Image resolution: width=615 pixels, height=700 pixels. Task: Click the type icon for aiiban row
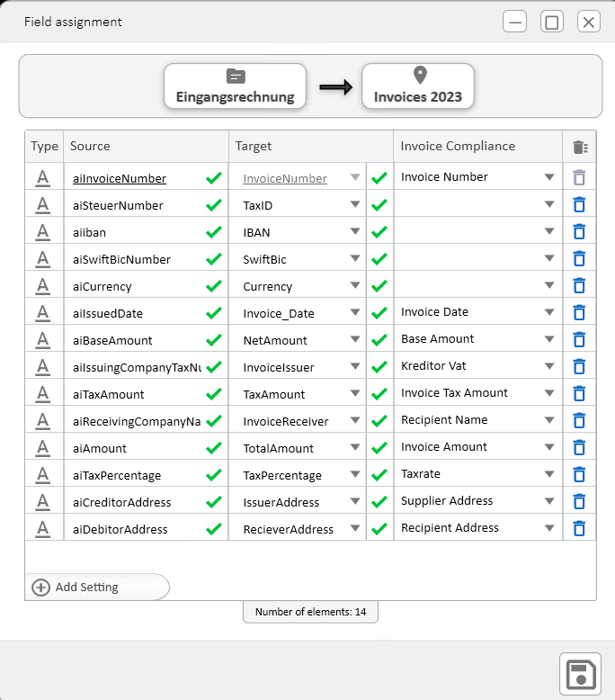42,232
